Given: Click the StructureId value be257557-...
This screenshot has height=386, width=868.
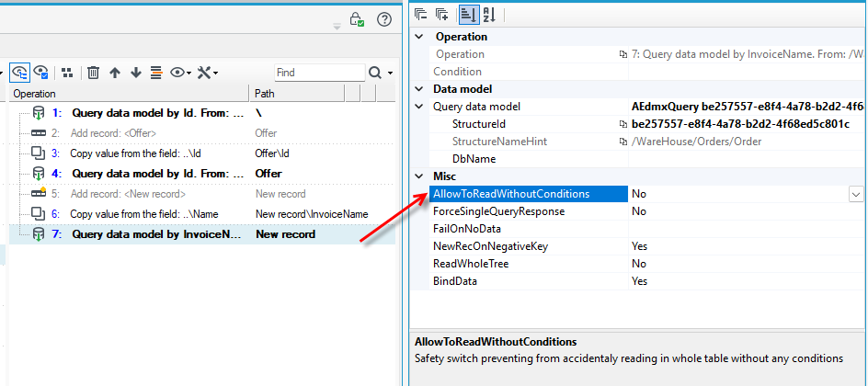Looking at the screenshot, I should point(740,124).
